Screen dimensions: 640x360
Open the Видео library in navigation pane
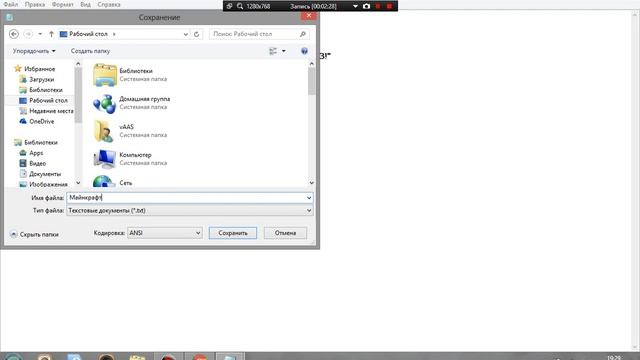coord(37,163)
